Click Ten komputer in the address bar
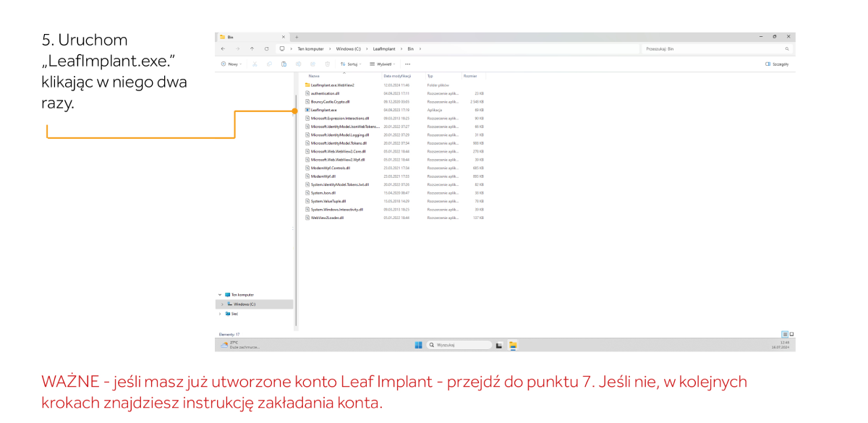Image resolution: width=868 pixels, height=423 pixels. [x=311, y=49]
